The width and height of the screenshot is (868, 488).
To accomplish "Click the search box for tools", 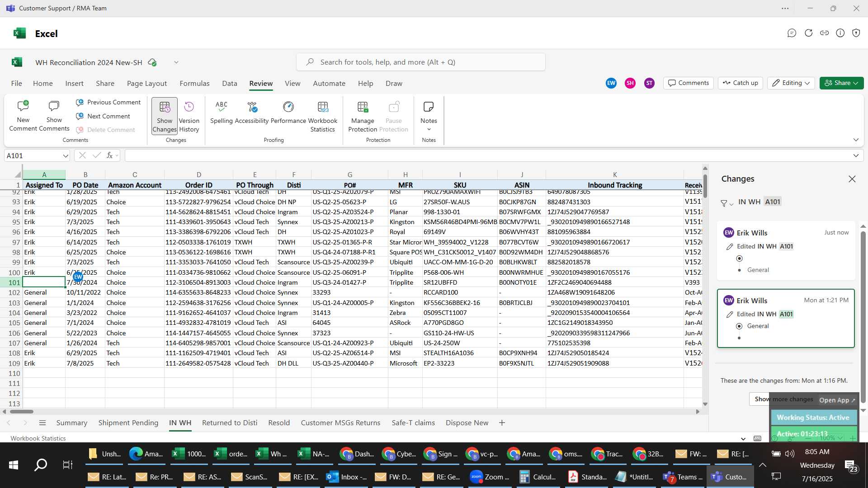I will 420,62.
